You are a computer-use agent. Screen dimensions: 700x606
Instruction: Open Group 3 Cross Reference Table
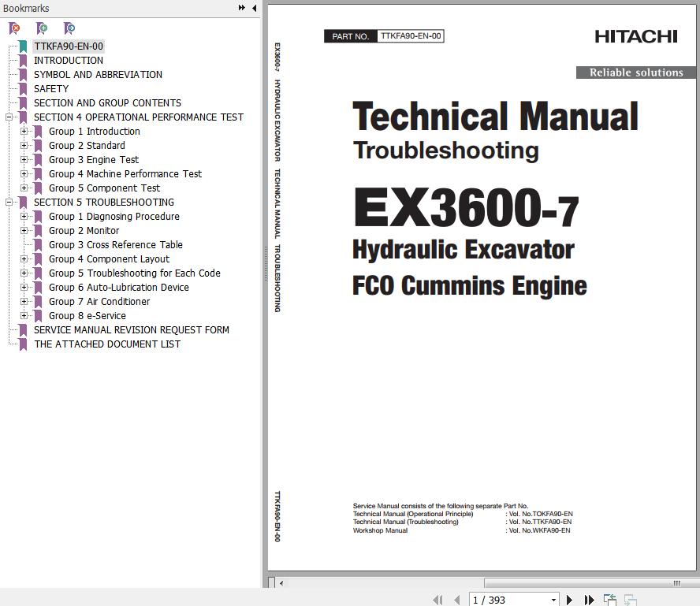tap(116, 244)
